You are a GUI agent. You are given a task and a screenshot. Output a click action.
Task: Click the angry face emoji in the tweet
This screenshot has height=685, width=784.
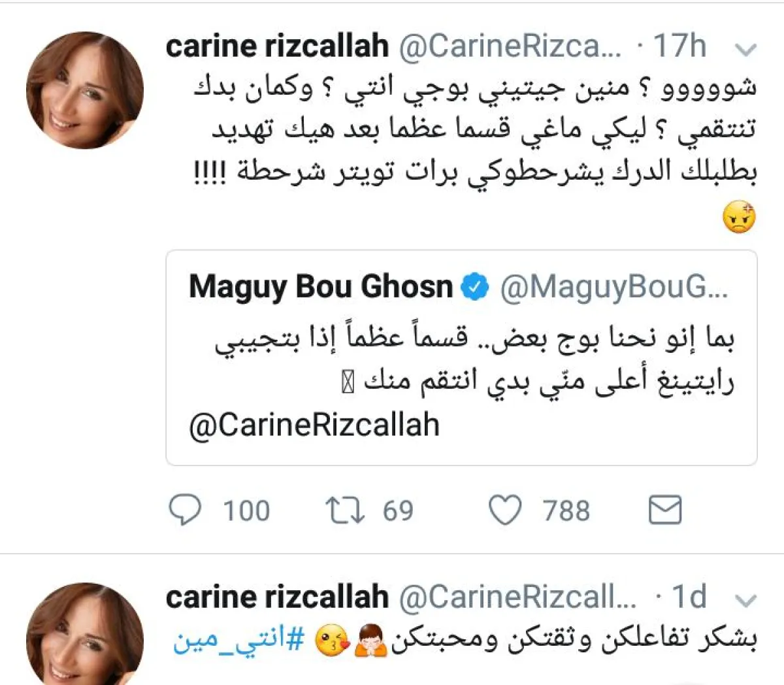pos(739,218)
